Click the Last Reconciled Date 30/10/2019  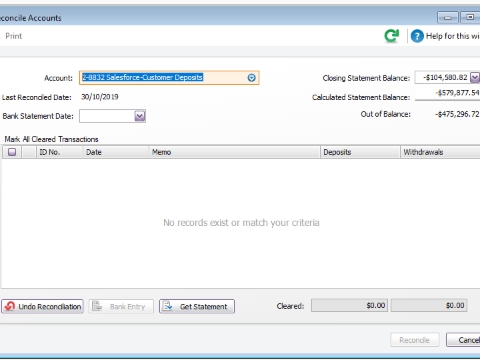[x=100, y=97]
